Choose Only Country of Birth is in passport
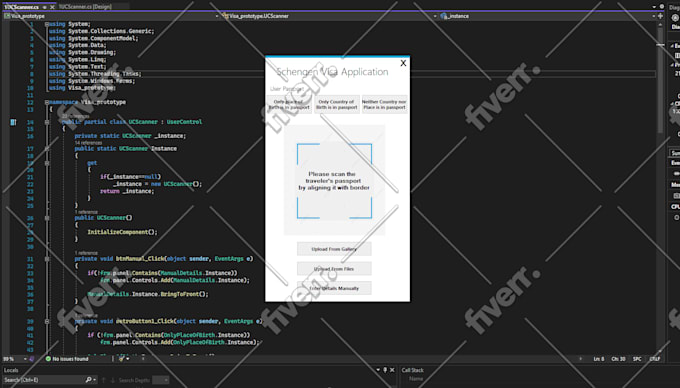 (x=337, y=104)
